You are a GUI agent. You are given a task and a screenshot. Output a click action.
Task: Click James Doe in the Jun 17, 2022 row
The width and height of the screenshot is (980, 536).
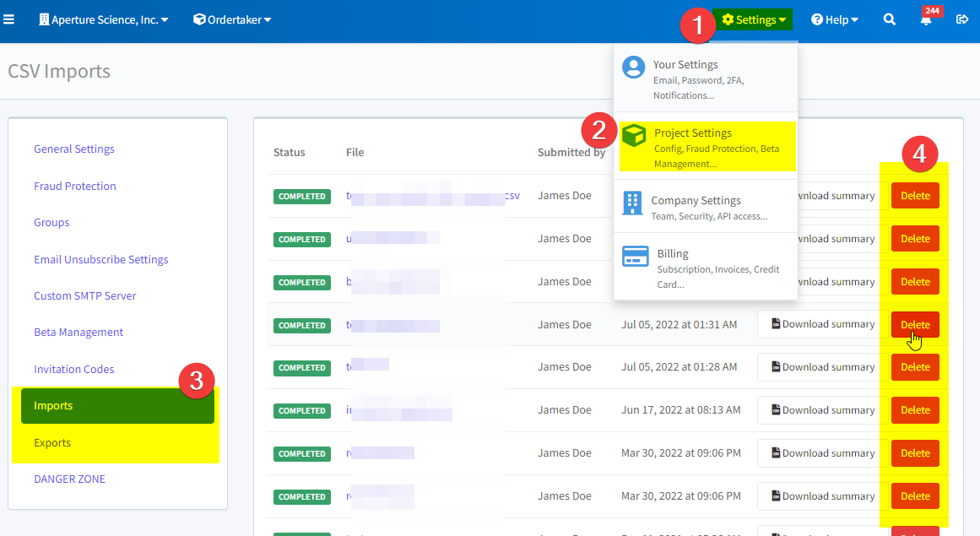565,410
